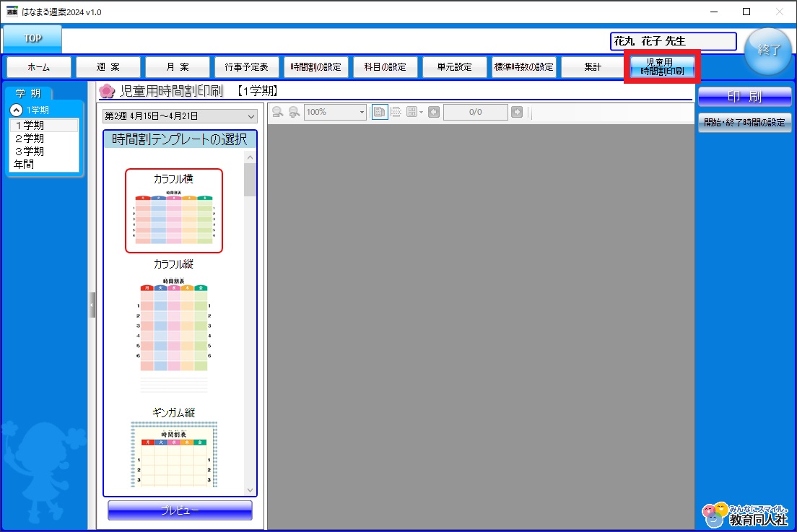
Task: Select 2学期 in the term list
Action: [x=44, y=138]
